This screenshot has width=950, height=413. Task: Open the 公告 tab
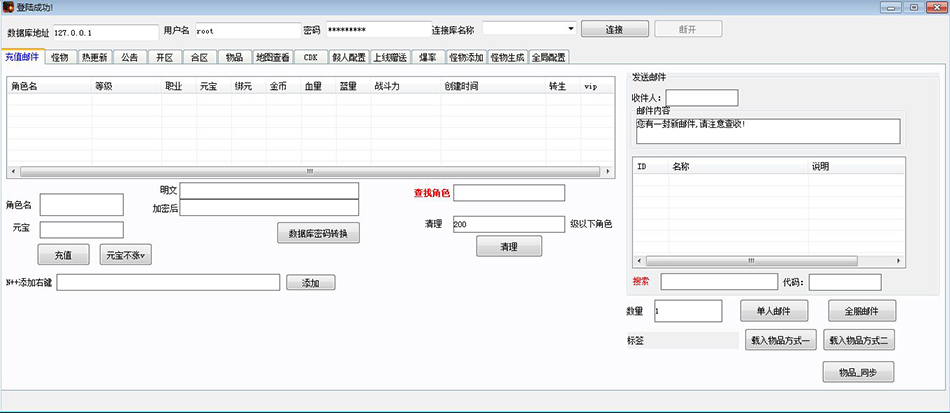pos(130,58)
